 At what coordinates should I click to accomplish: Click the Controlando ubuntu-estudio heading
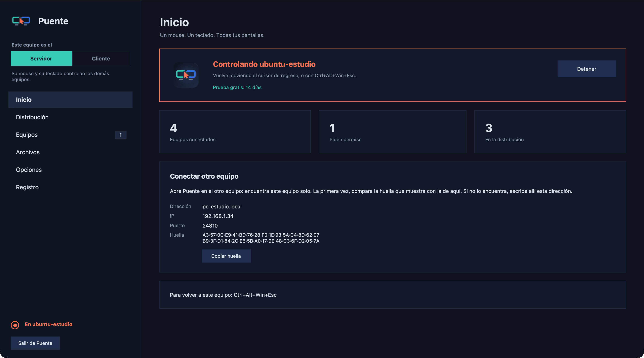coord(264,64)
